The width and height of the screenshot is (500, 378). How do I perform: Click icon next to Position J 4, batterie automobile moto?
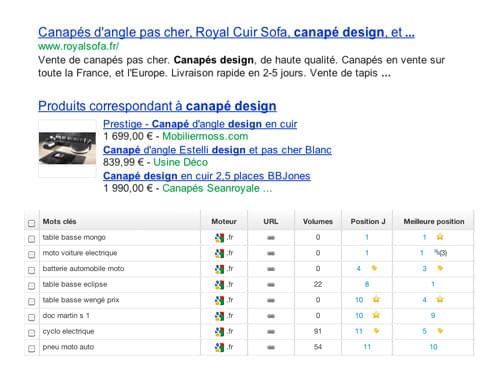[374, 268]
